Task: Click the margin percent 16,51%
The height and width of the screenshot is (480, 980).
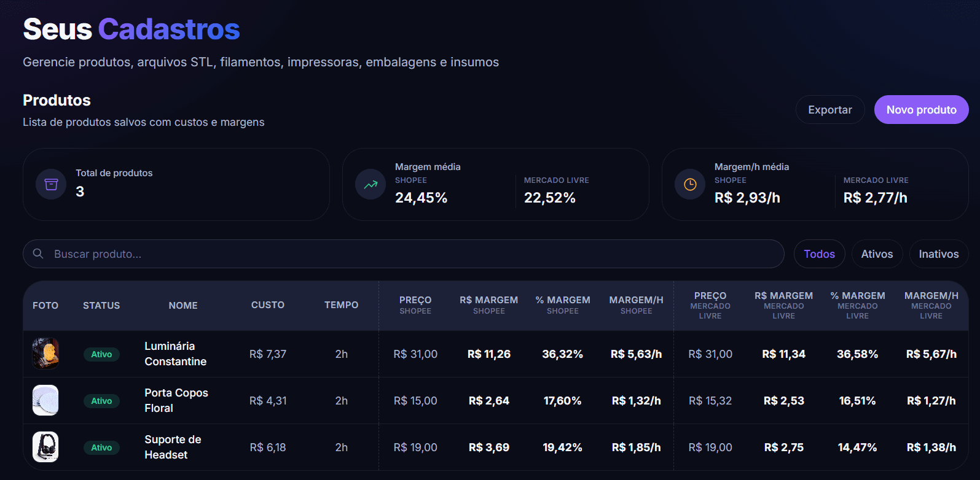Action: tap(858, 401)
